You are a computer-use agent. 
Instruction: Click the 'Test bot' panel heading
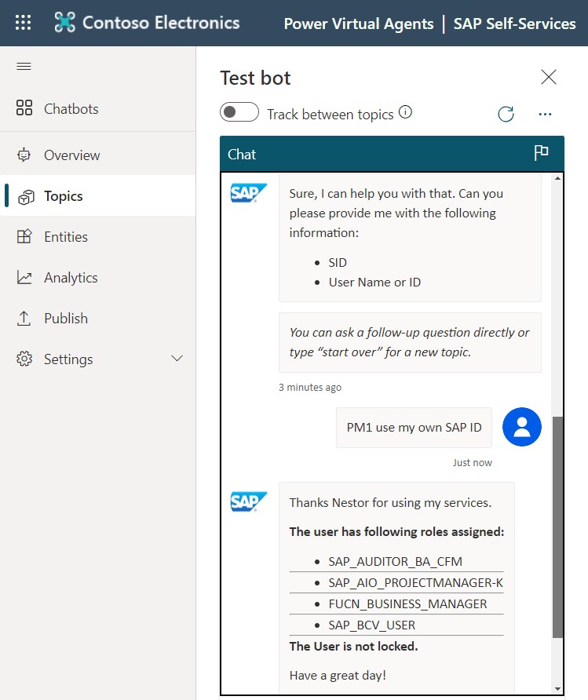coord(255,78)
